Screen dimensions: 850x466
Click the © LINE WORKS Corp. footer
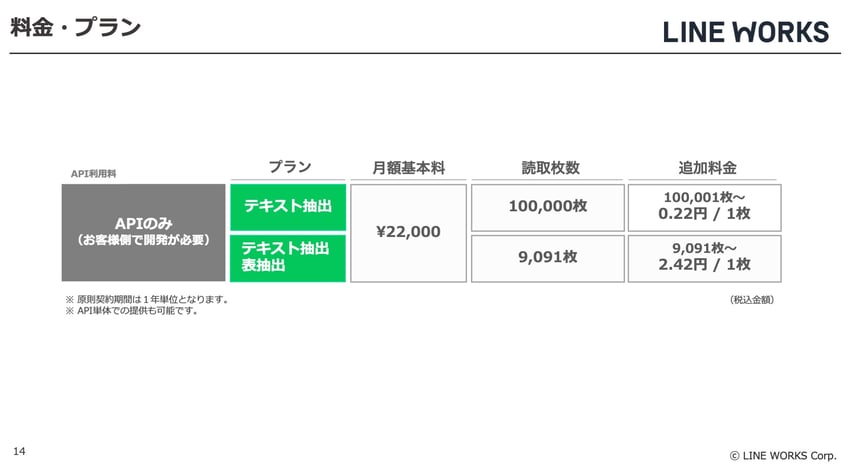click(x=782, y=455)
